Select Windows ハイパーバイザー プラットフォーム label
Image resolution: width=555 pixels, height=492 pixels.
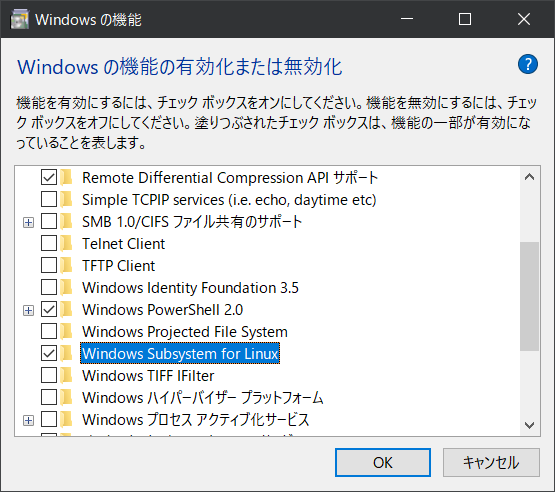pyautogui.click(x=203, y=397)
